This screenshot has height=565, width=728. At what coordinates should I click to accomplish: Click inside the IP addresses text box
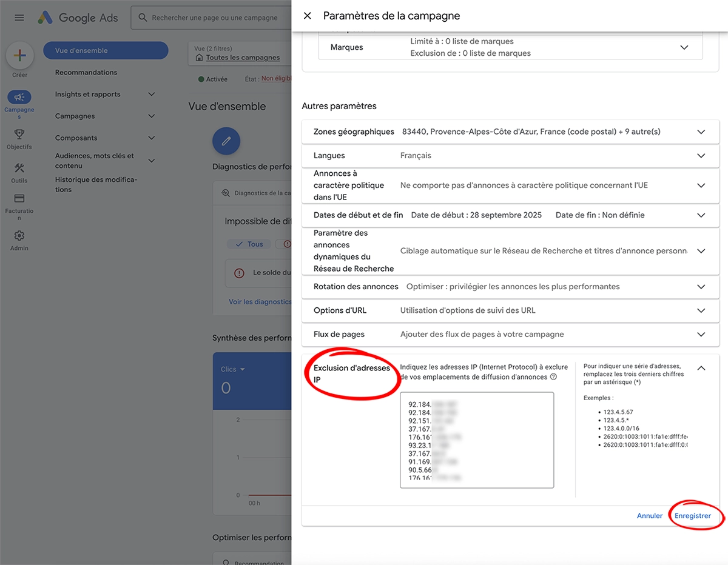(476, 440)
